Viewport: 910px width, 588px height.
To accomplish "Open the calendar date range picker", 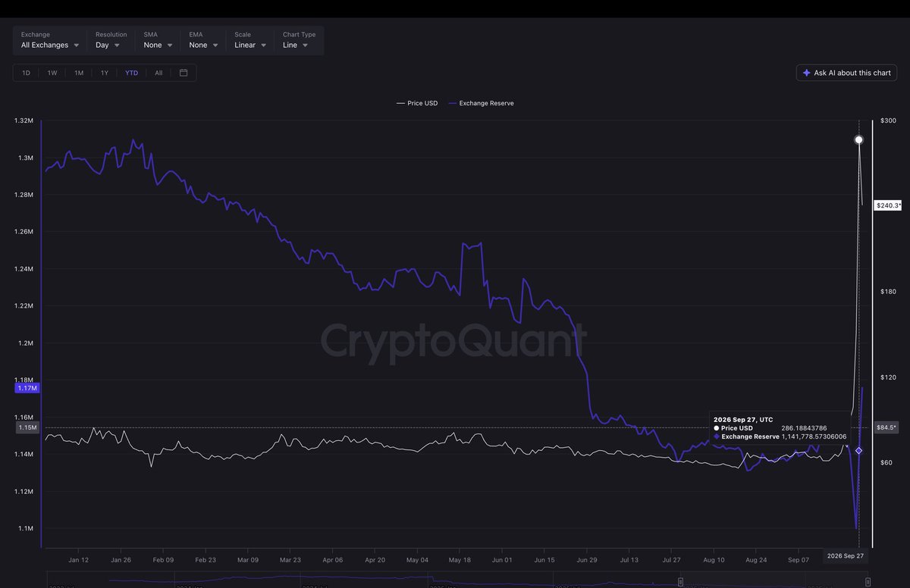I will click(x=184, y=73).
